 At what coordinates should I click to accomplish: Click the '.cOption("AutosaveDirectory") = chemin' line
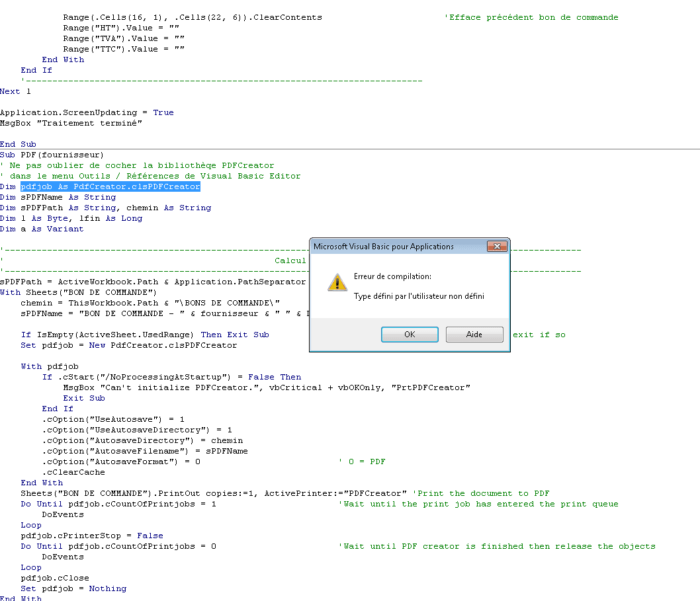click(x=142, y=440)
